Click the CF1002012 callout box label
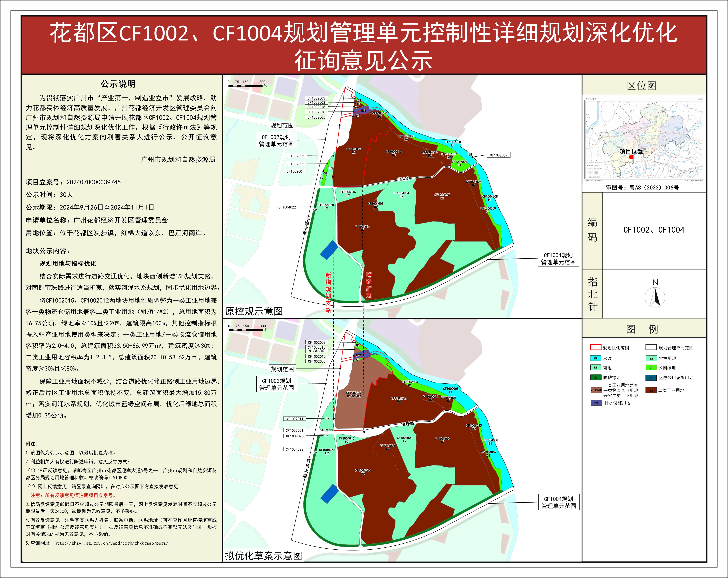The image size is (728, 578). coord(295,156)
